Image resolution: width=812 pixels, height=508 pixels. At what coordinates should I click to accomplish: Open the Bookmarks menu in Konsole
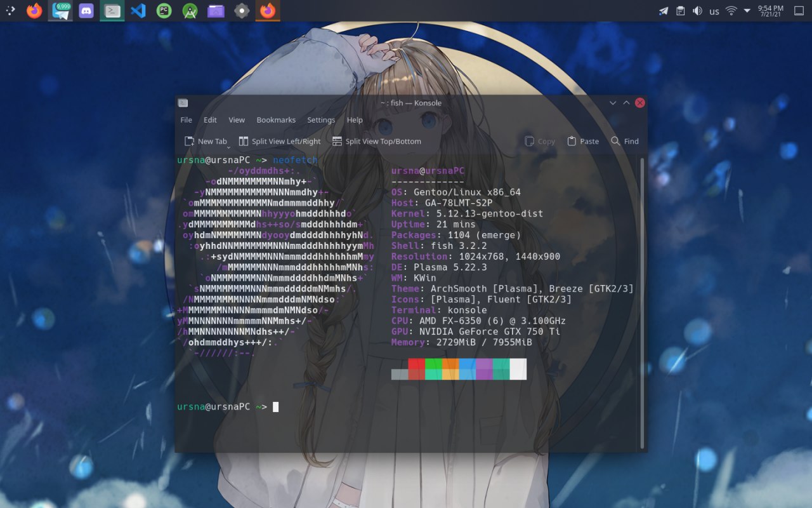tap(276, 120)
